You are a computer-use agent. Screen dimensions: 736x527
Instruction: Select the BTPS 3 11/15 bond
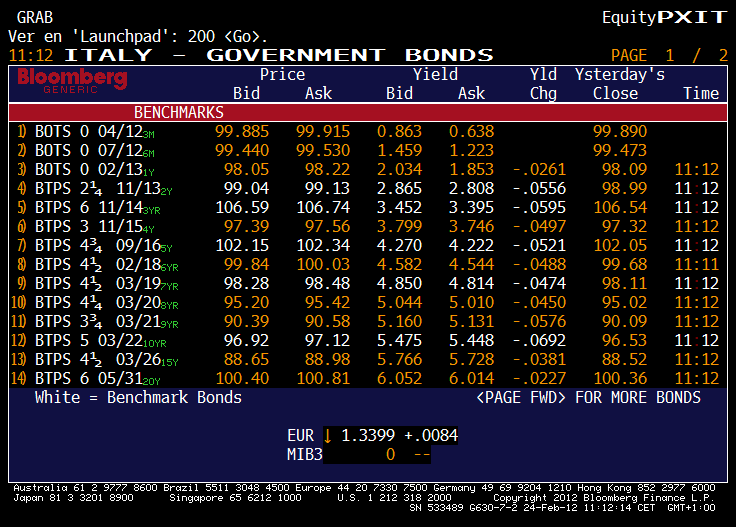(x=368, y=226)
